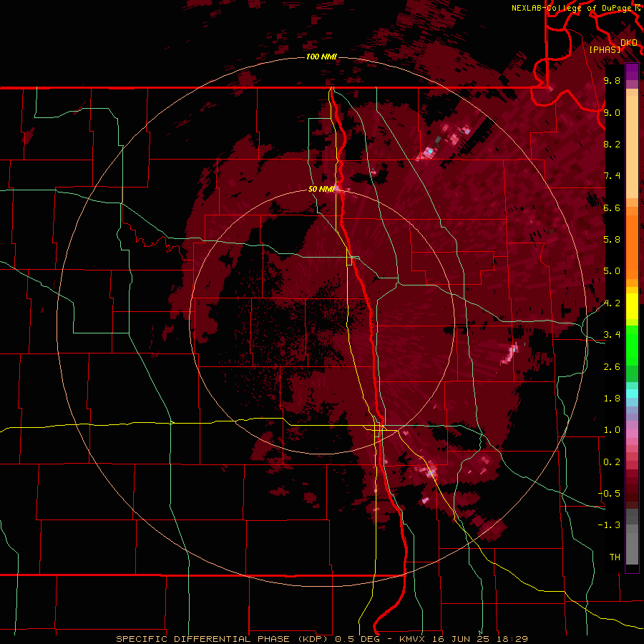The width and height of the screenshot is (644, 644).
Task: Select the "DKD" legend title
Action: pos(629,43)
